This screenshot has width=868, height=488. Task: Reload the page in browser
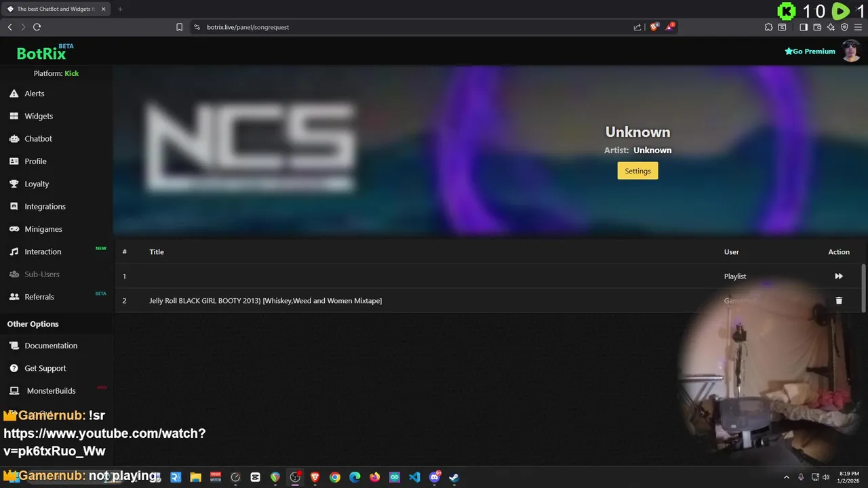coord(37,27)
